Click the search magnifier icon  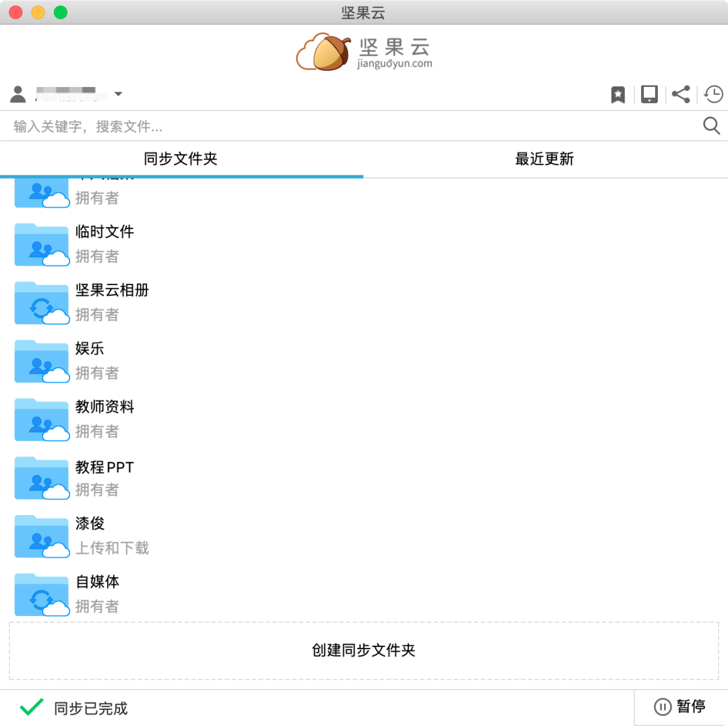711,126
